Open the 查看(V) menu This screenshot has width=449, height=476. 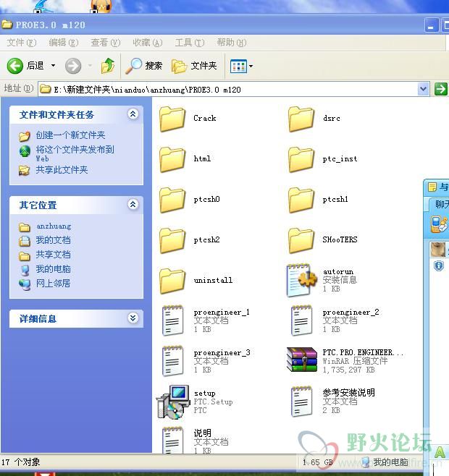click(x=106, y=43)
